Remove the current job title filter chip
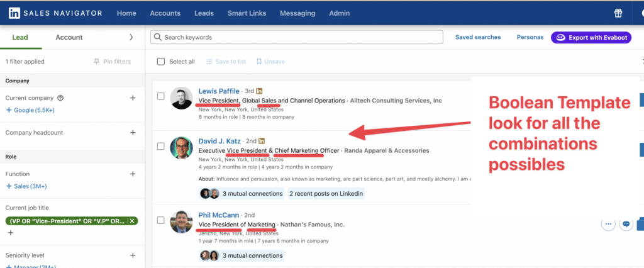Screen dimensions: 644x268 coord(132,221)
